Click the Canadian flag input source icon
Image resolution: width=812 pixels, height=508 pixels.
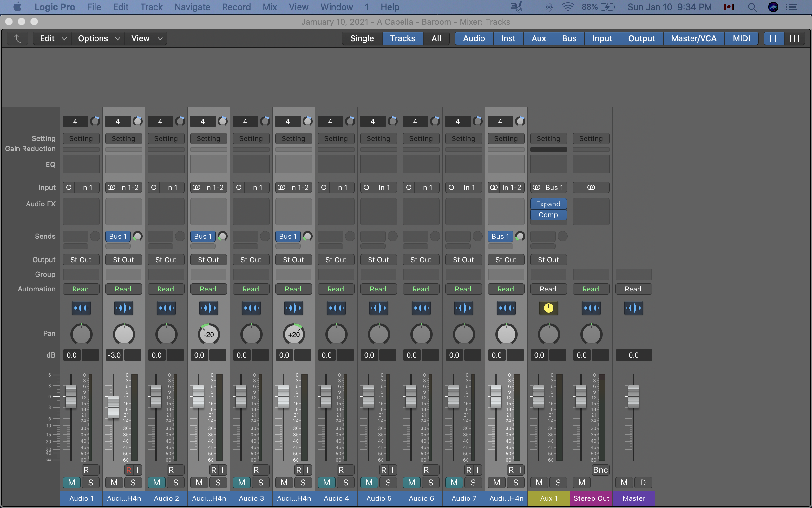coord(729,7)
